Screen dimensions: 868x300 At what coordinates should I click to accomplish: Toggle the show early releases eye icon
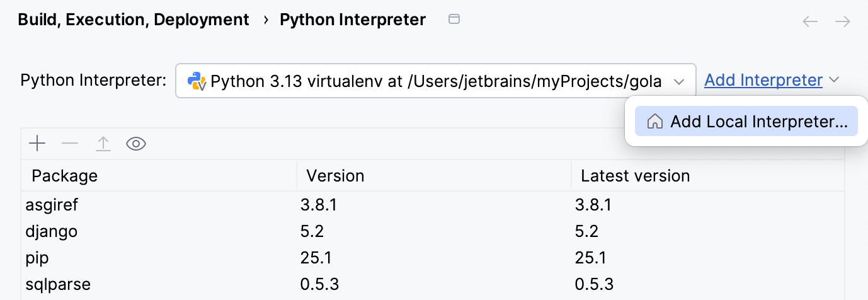[x=136, y=144]
